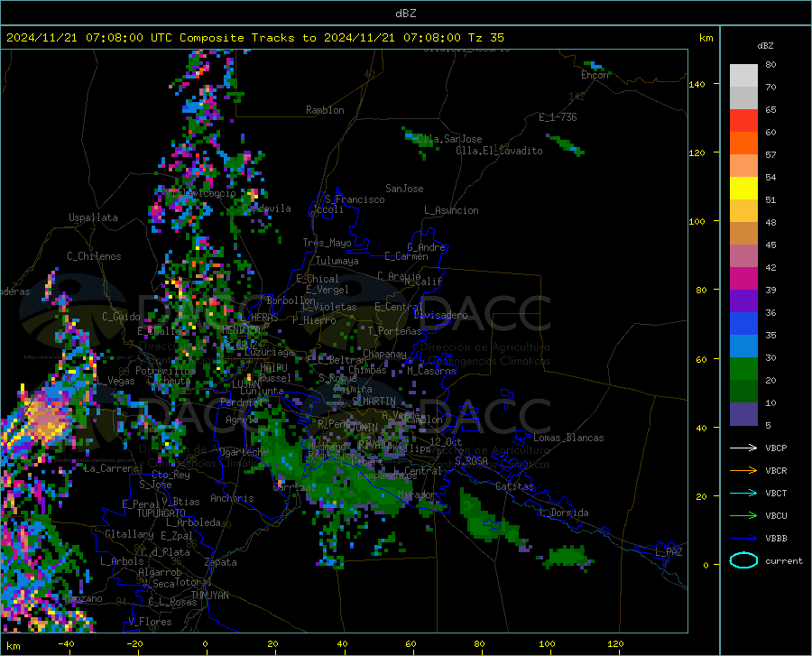Click the cyan 'current' ellipse legend icon
Viewport: 812px width, 656px height.
743,560
